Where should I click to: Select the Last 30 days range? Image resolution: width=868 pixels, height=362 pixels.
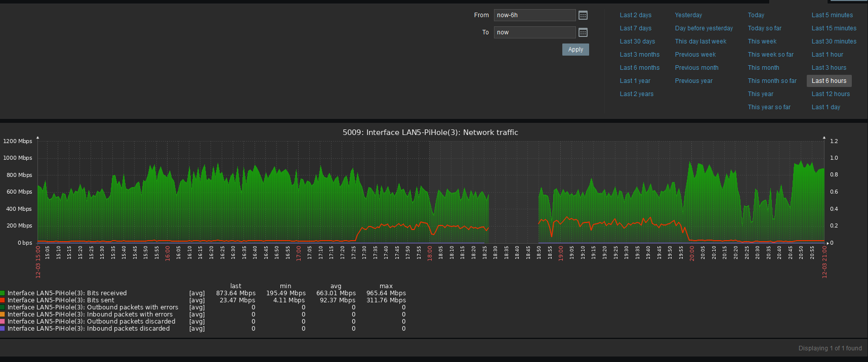(x=637, y=41)
